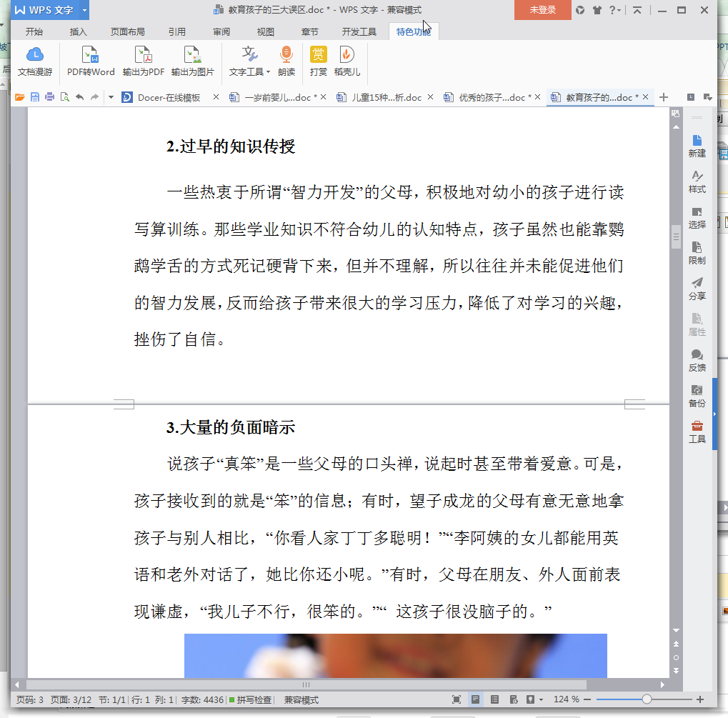Click the 打赏 reward icon
728x718 pixels.
pyautogui.click(x=319, y=61)
